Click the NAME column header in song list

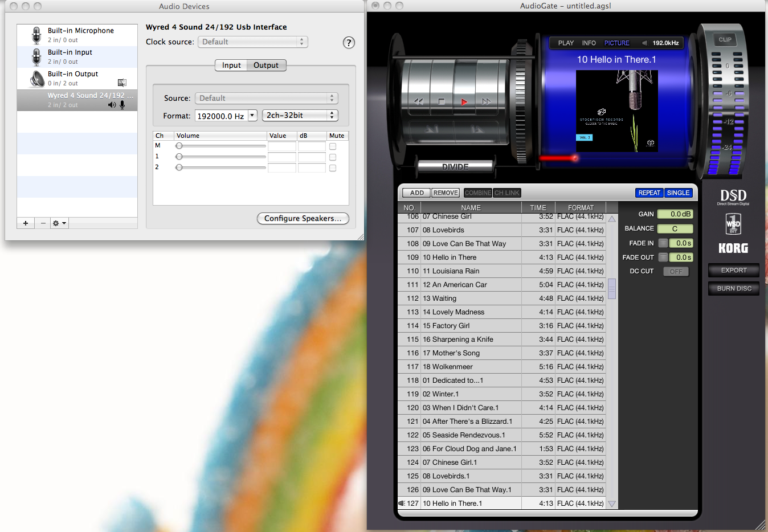[x=471, y=208]
